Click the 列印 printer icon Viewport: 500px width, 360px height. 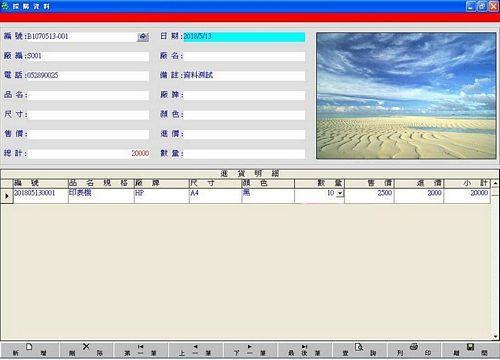click(x=414, y=347)
